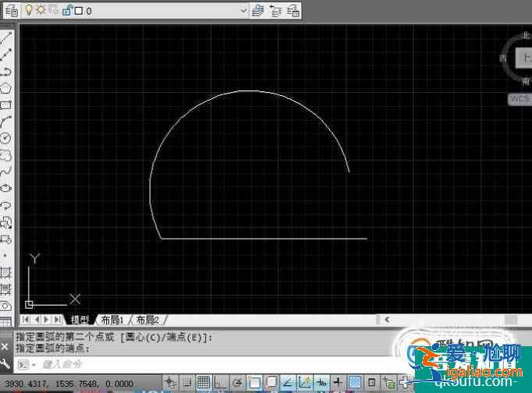Select the Arc tool
Viewport: 532px width, 393px height.
pyautogui.click(x=5, y=122)
